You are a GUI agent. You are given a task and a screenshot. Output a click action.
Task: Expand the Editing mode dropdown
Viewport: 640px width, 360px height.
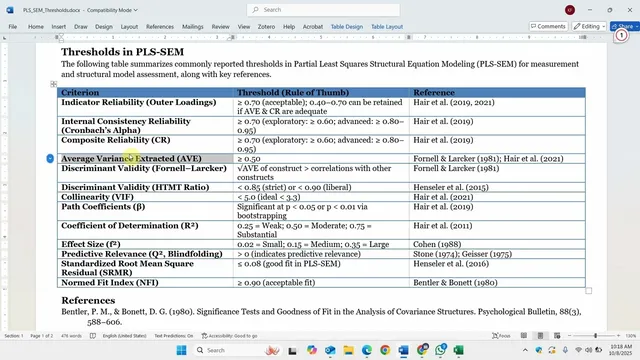(589, 26)
